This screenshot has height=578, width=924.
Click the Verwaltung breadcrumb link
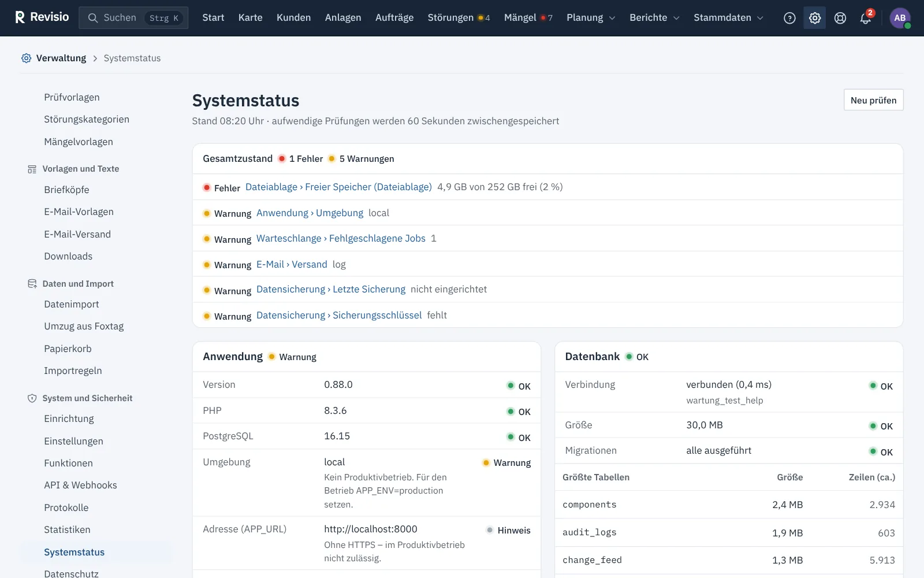(x=61, y=58)
